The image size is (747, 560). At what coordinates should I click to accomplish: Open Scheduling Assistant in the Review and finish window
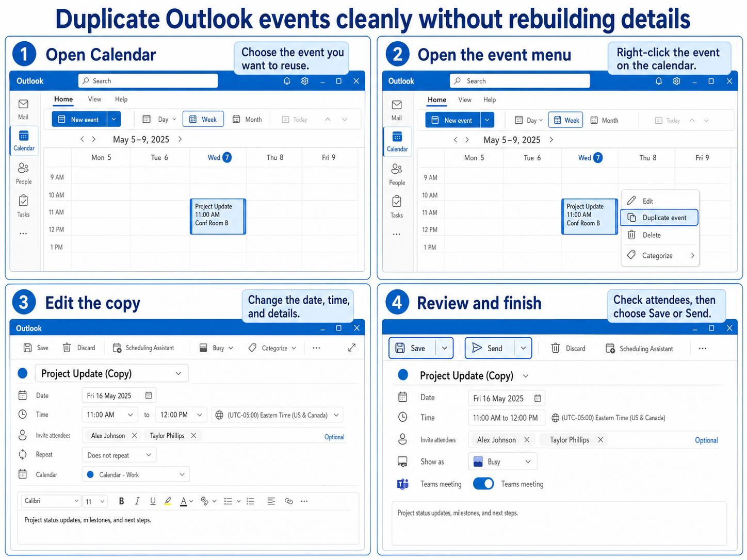640,349
